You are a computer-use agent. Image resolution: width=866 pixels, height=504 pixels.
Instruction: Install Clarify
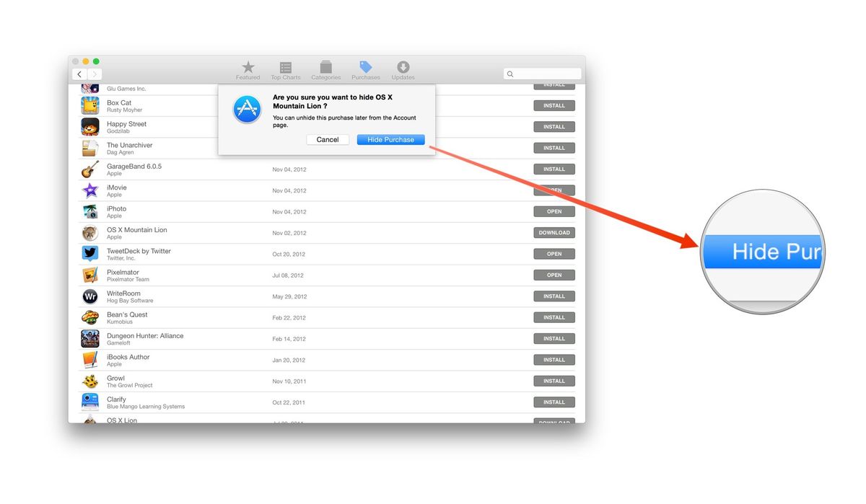coord(554,402)
